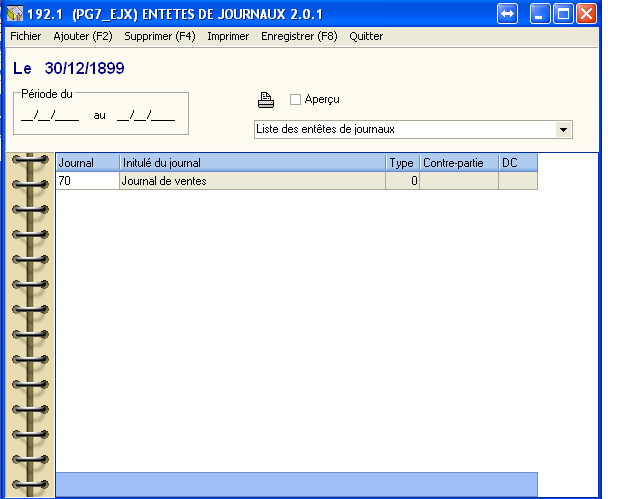The height and width of the screenshot is (499, 640).
Task: Open the Imprimer menu
Action: [x=228, y=36]
